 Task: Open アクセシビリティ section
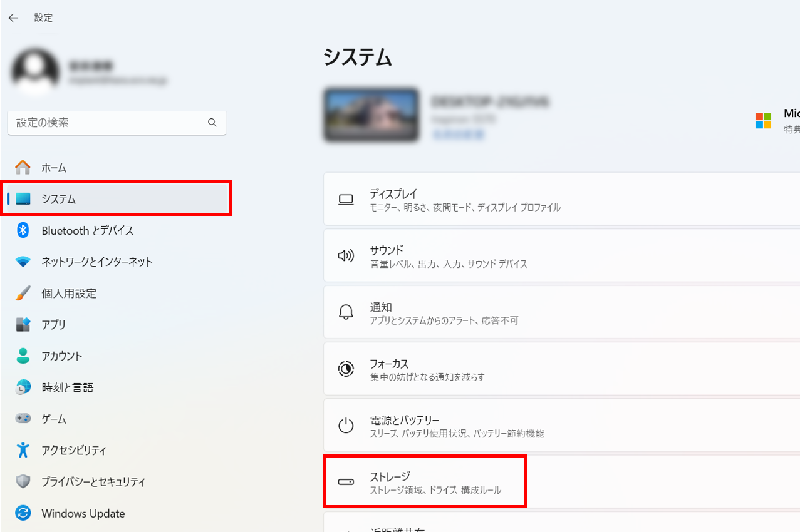pos(117,450)
